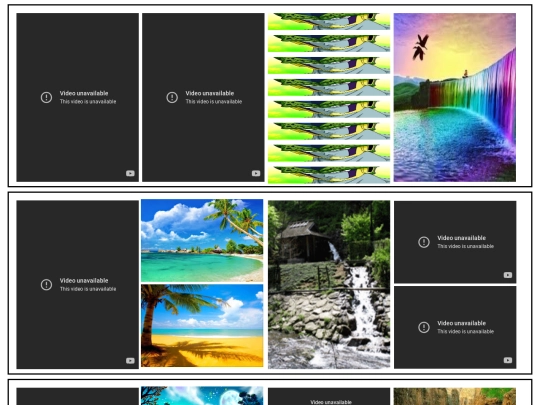540x405 pixels.
Task: Click YouTube logo in first row's second video
Action: [256, 173]
